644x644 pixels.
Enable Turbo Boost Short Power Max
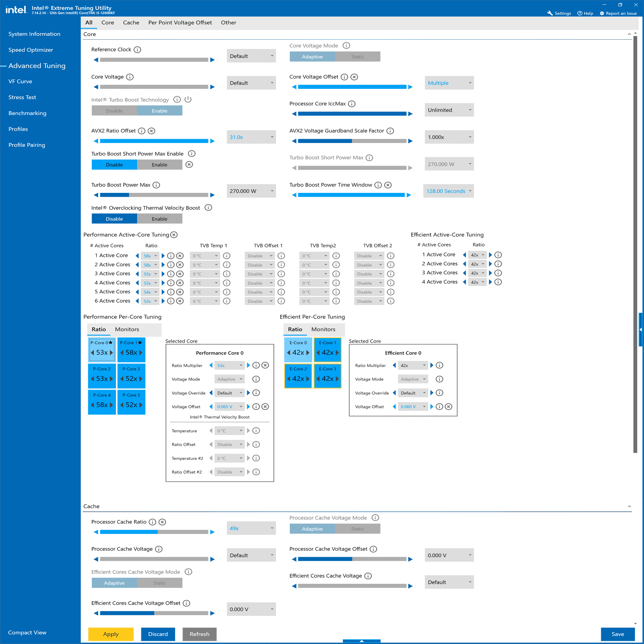coord(160,165)
